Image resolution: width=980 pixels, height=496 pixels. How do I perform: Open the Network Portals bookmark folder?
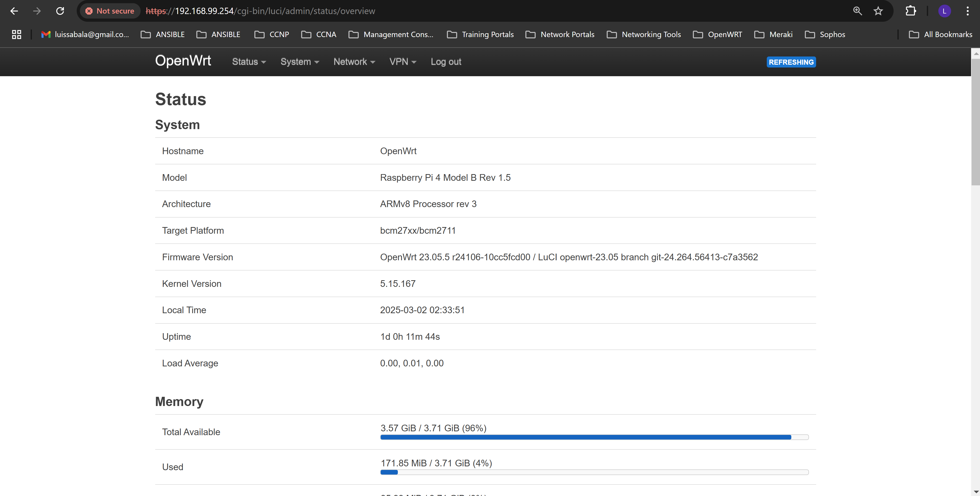point(560,35)
